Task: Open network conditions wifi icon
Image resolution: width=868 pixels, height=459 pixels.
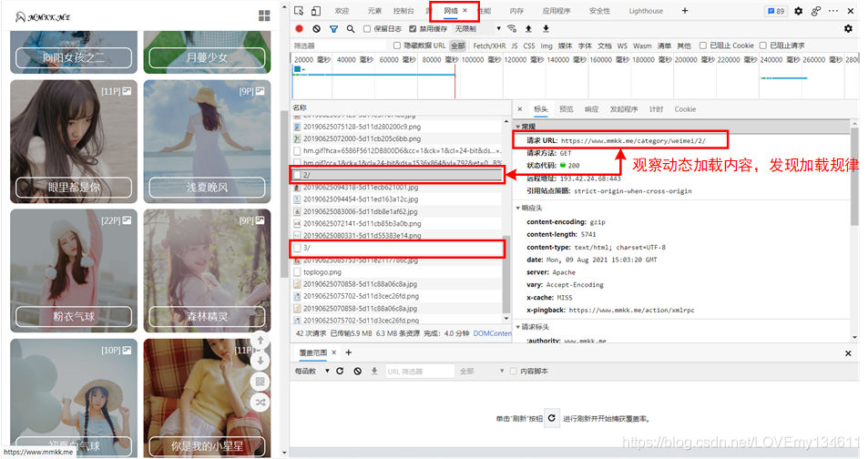Action: pyautogui.click(x=512, y=29)
